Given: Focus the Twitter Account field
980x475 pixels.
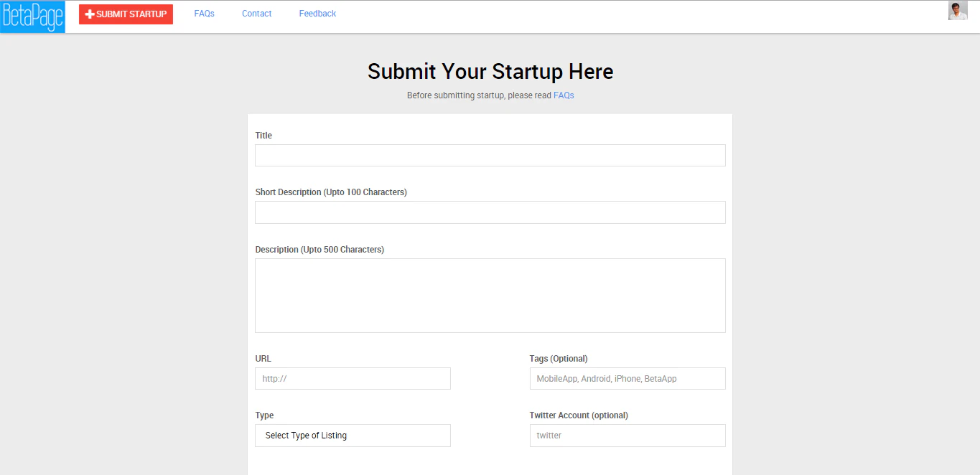Looking at the screenshot, I should coord(627,435).
